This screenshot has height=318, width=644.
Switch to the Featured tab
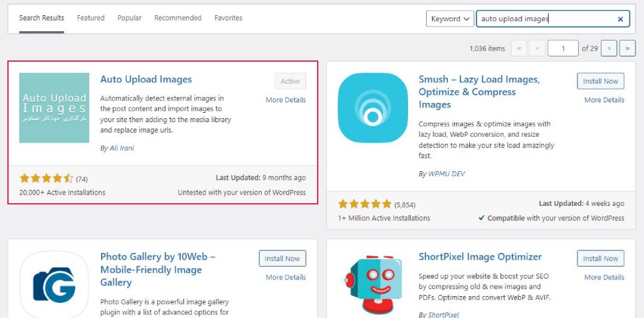click(91, 18)
